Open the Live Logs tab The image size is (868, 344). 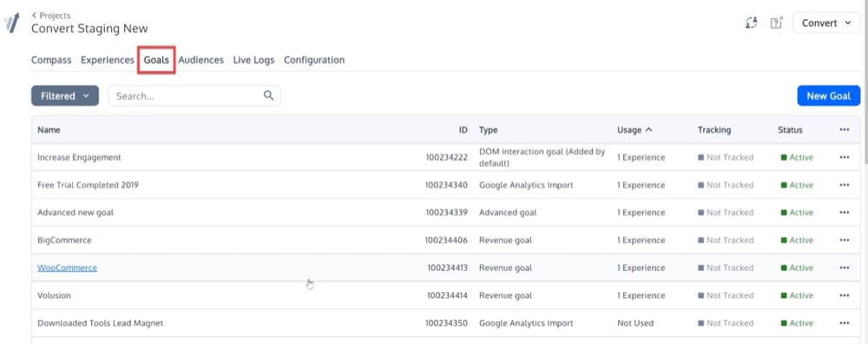[253, 60]
